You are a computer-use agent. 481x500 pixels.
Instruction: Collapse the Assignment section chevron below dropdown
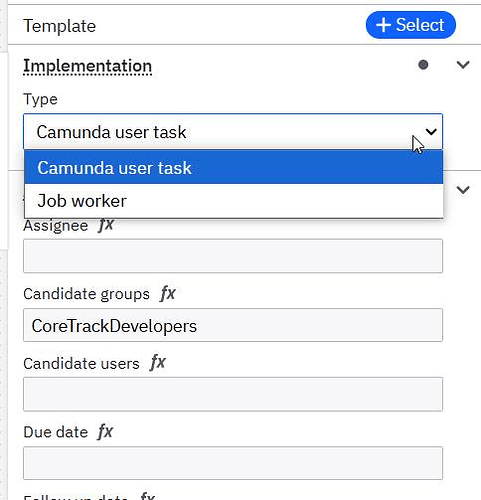tap(463, 190)
